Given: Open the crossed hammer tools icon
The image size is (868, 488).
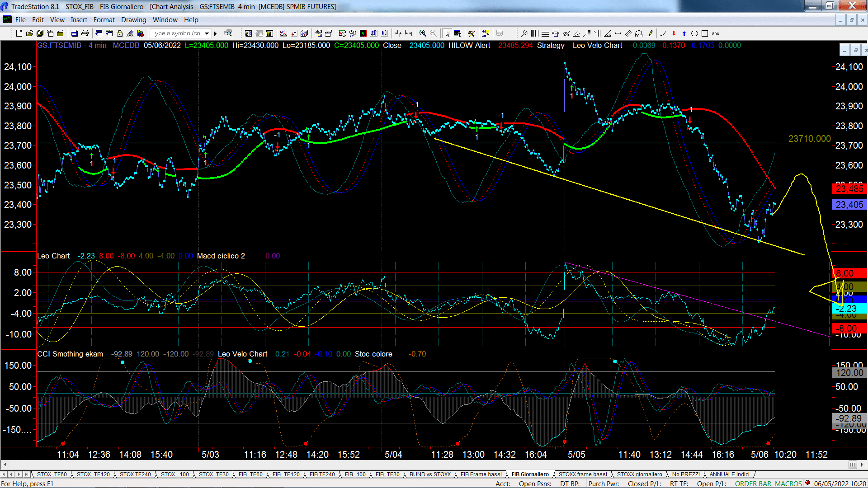Looking at the screenshot, I should tap(472, 33).
